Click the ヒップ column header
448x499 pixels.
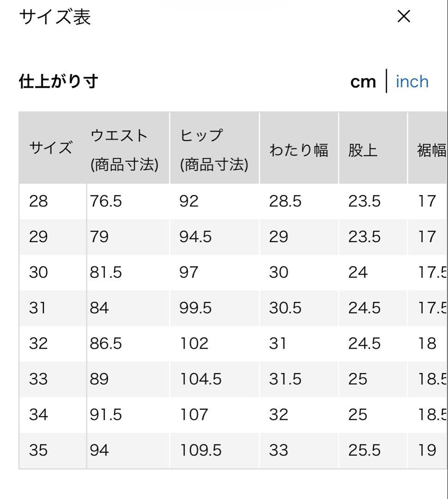point(214,148)
